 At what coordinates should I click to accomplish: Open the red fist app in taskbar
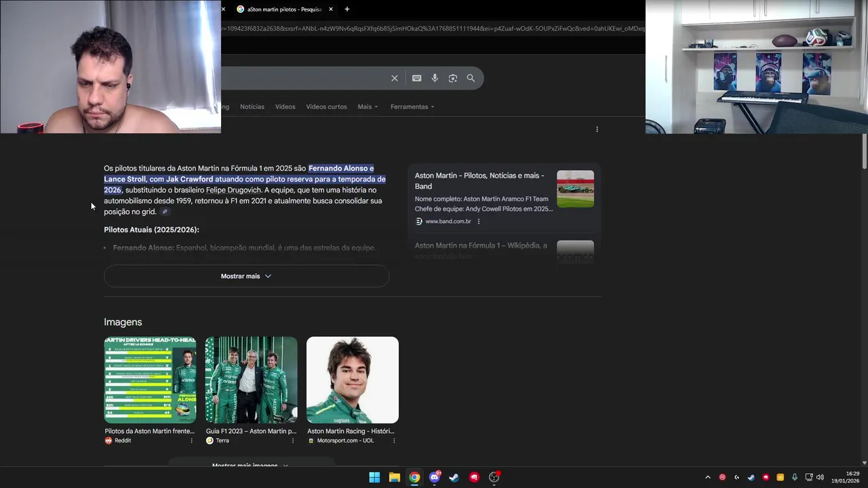tap(475, 477)
